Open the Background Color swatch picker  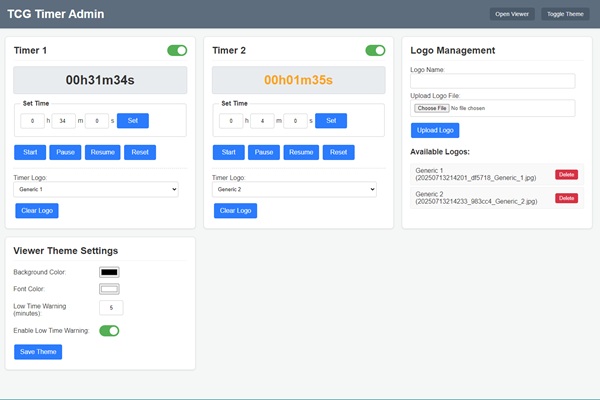click(109, 272)
